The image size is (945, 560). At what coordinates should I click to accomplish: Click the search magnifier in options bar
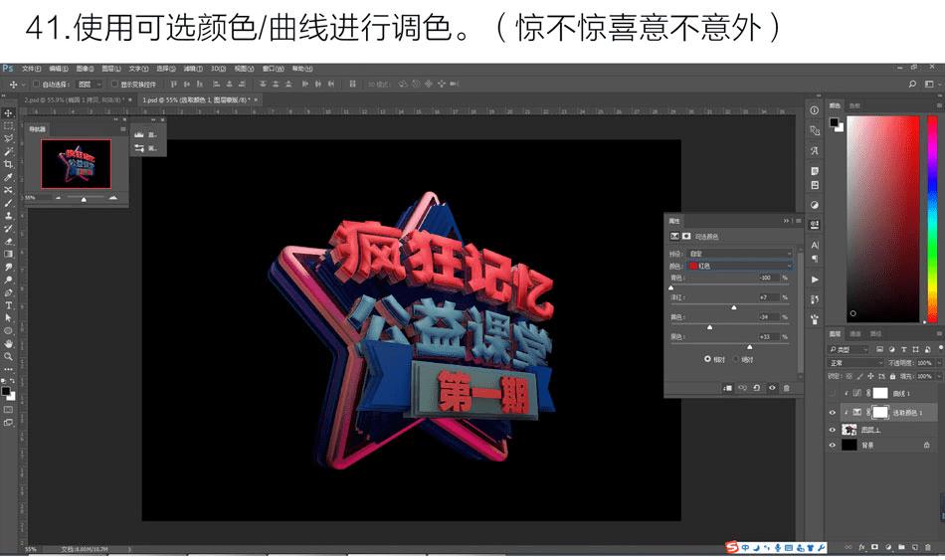point(912,84)
